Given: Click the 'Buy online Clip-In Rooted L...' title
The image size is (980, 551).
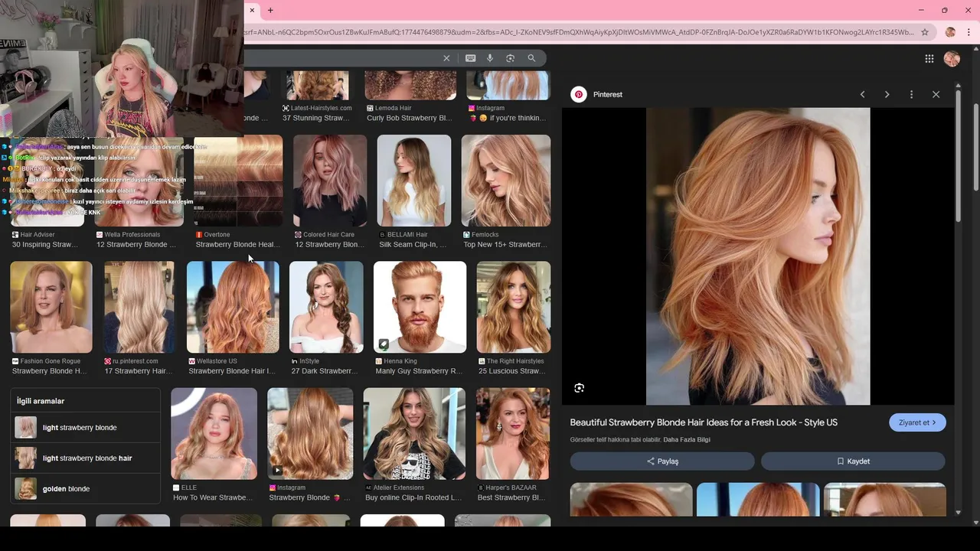Looking at the screenshot, I should pyautogui.click(x=413, y=497).
